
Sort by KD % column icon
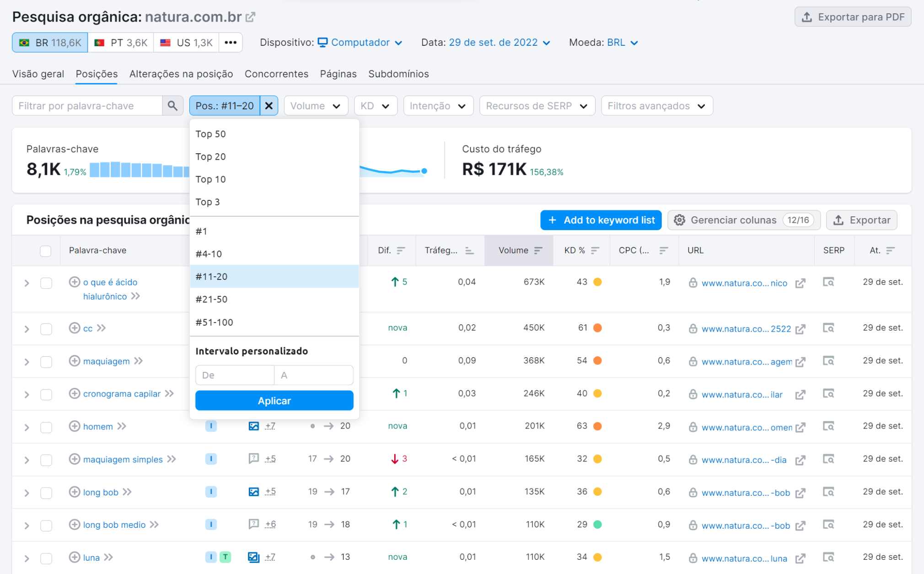[595, 250]
